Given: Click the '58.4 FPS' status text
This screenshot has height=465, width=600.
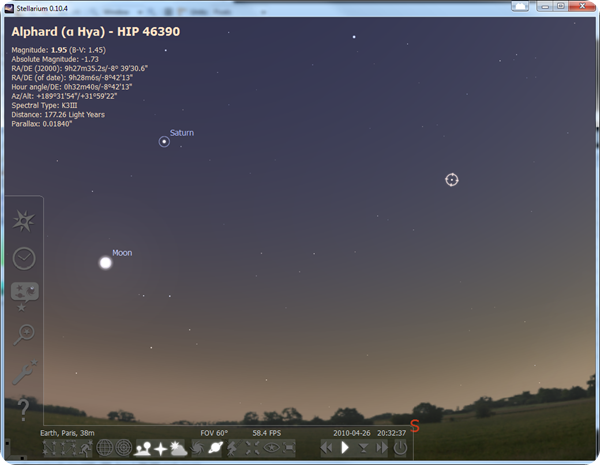Looking at the screenshot, I should [x=267, y=433].
